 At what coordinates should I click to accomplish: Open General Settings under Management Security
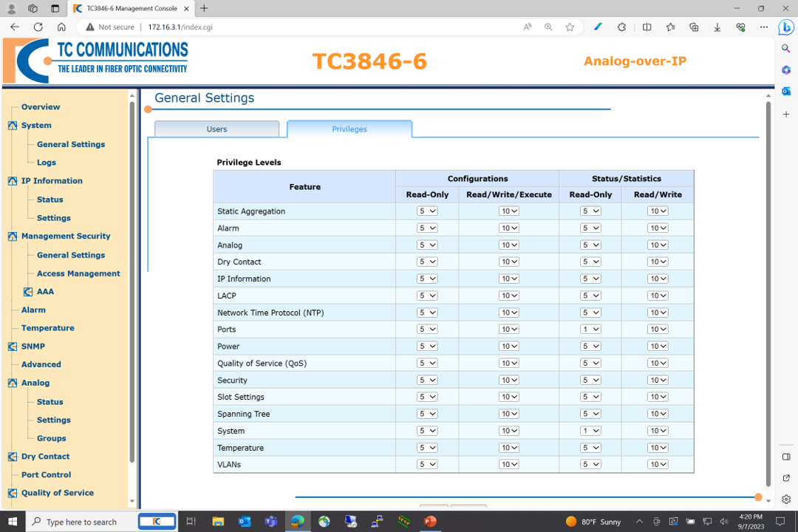(71, 255)
